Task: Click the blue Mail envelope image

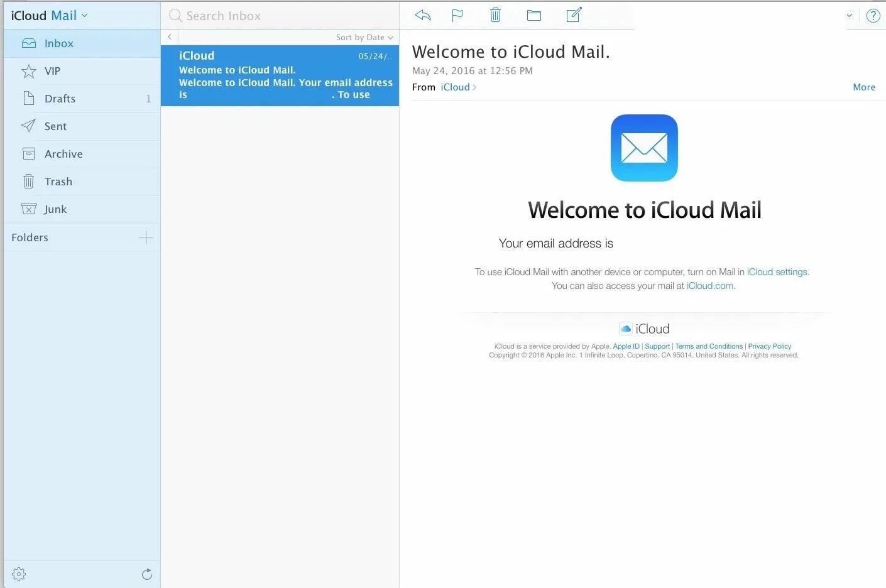Action: [644, 148]
